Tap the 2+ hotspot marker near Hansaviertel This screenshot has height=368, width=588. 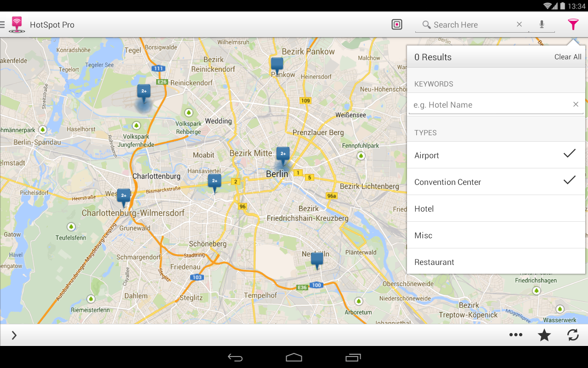tap(215, 183)
